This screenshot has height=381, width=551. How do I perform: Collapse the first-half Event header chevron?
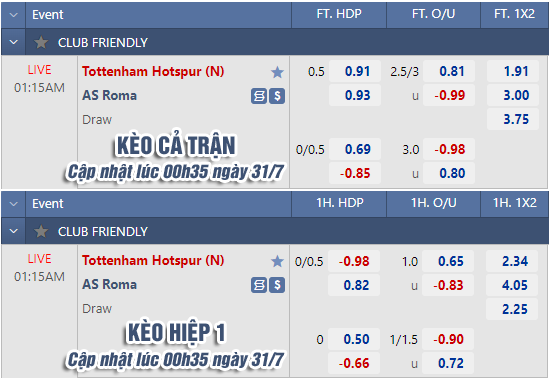[x=13, y=204]
